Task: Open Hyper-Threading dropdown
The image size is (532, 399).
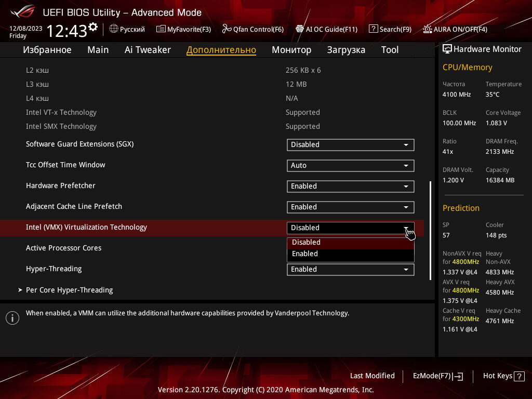Action: point(351,270)
